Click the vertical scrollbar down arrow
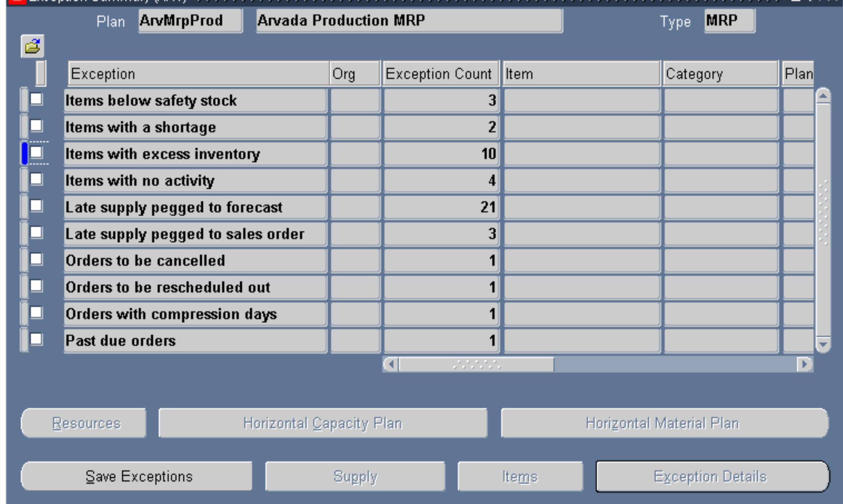 [823, 344]
